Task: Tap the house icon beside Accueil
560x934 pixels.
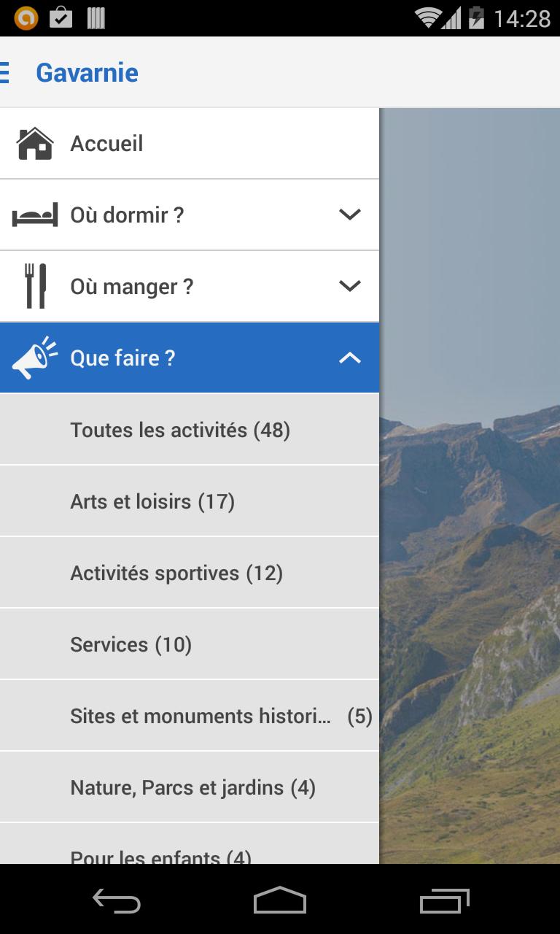Action: click(34, 144)
